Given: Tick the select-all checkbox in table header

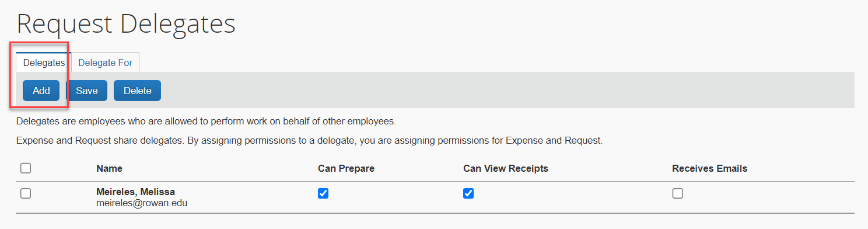Looking at the screenshot, I should [26, 168].
